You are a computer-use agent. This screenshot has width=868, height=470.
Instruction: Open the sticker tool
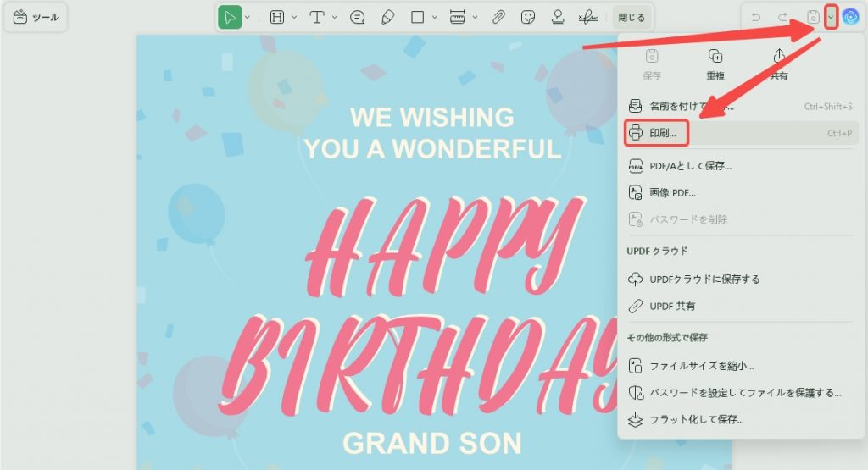pos(528,18)
